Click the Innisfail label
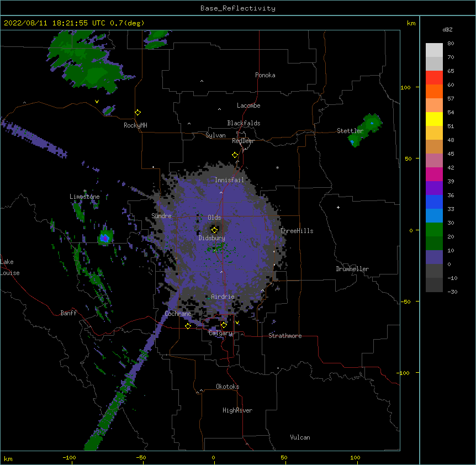 click(x=229, y=180)
